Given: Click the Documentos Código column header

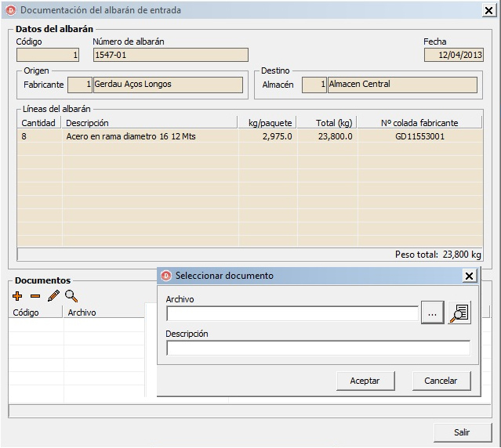Looking at the screenshot, I should point(35,312).
